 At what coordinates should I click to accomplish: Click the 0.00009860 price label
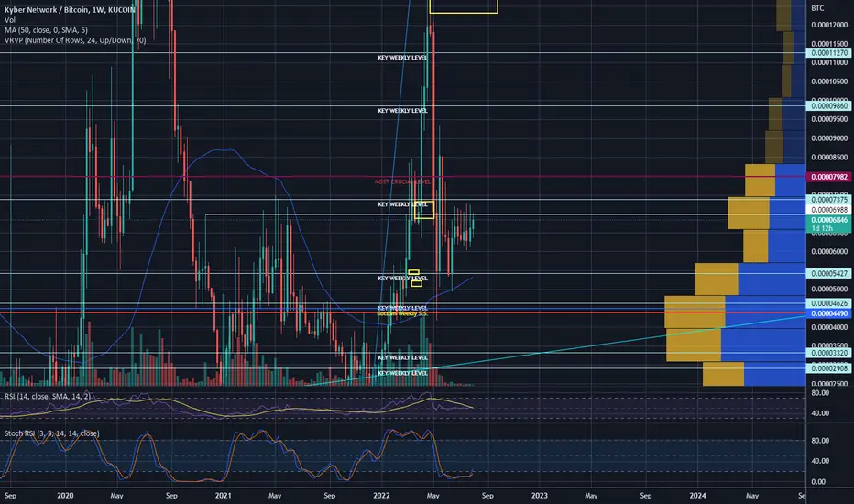tap(828, 106)
